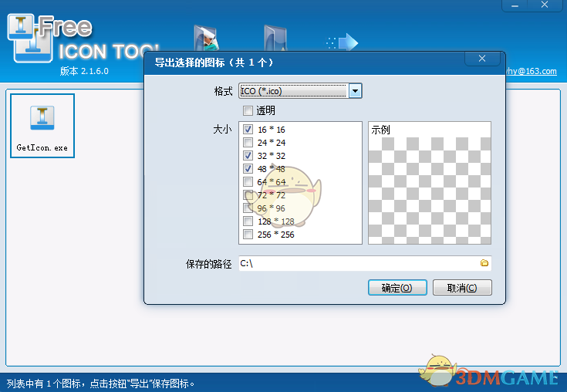This screenshot has width=567, height=392.
Task: Open the format dropdown arrow
Action: click(356, 91)
